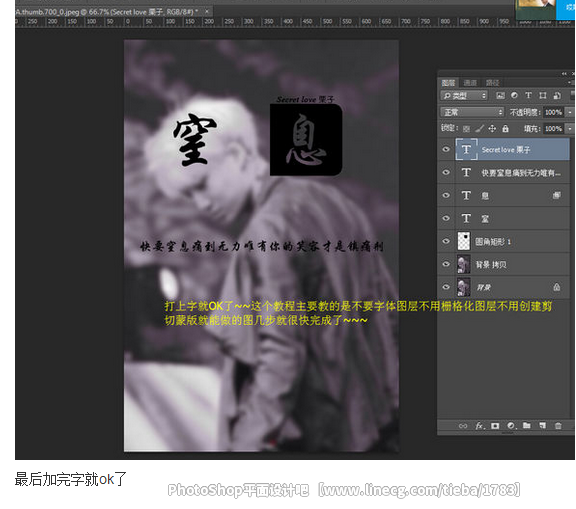Select the 圆角矩形 1 layer name
This screenshot has width=576, height=509.
pyautogui.click(x=493, y=241)
